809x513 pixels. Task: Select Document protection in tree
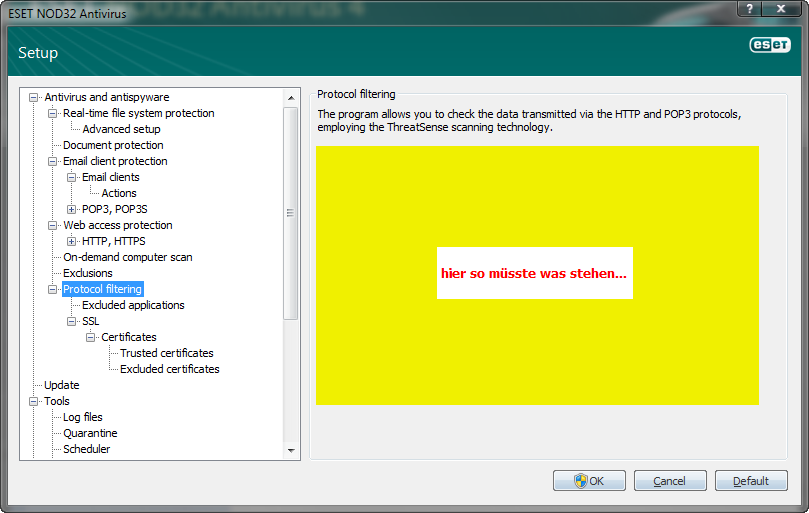click(113, 145)
